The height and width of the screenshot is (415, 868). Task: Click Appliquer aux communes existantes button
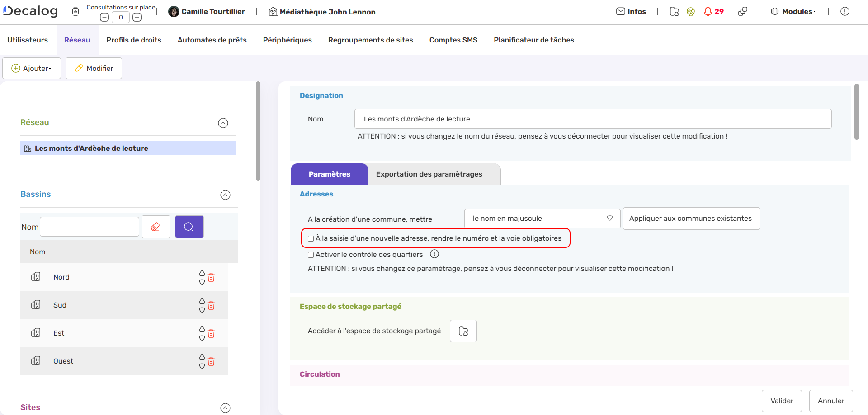coord(691,219)
